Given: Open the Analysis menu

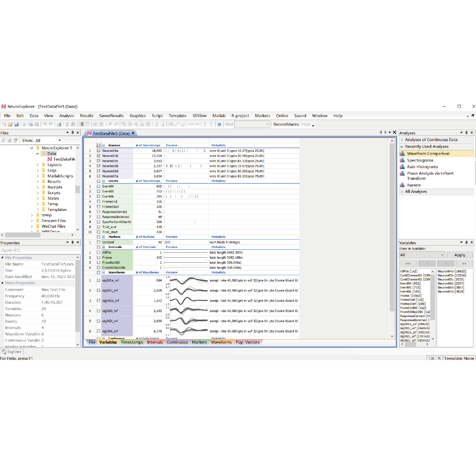Looking at the screenshot, I should click(67, 116).
